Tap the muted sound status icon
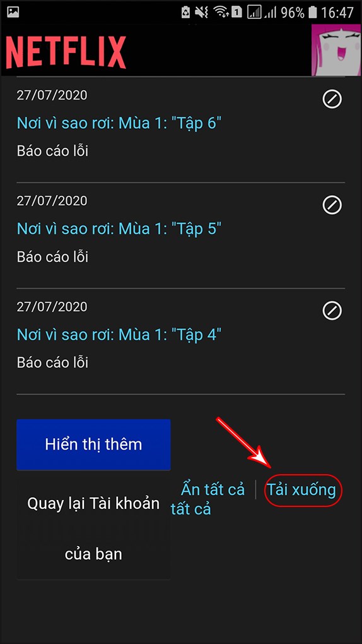The height and width of the screenshot is (644, 362). click(x=202, y=13)
